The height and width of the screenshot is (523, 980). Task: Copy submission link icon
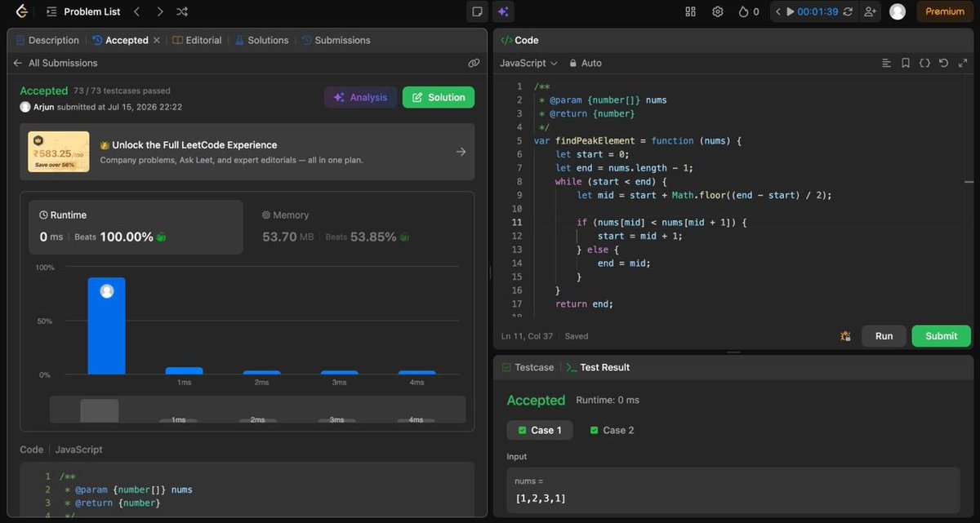click(474, 63)
